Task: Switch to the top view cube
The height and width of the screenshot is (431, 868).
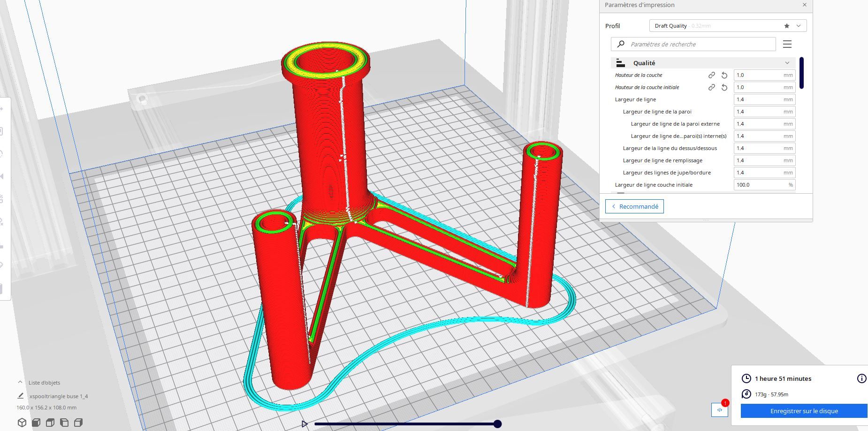Action: (50, 423)
